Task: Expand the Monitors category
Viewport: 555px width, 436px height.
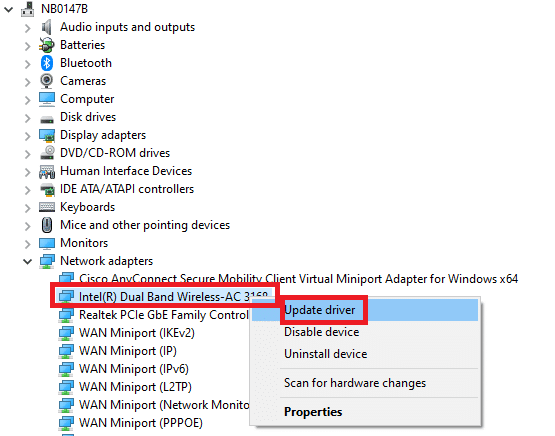Action: pyautogui.click(x=28, y=244)
